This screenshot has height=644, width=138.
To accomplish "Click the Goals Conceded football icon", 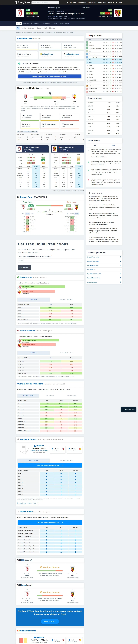I will [18, 330].
